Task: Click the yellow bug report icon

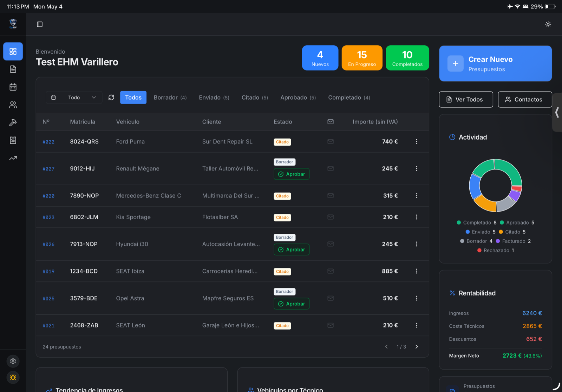Action: [x=13, y=377]
